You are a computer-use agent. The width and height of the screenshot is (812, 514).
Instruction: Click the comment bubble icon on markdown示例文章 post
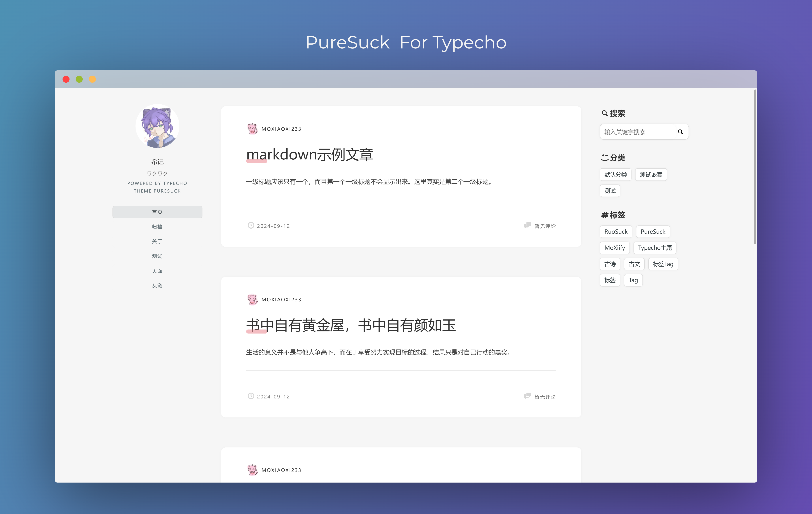[x=527, y=225]
